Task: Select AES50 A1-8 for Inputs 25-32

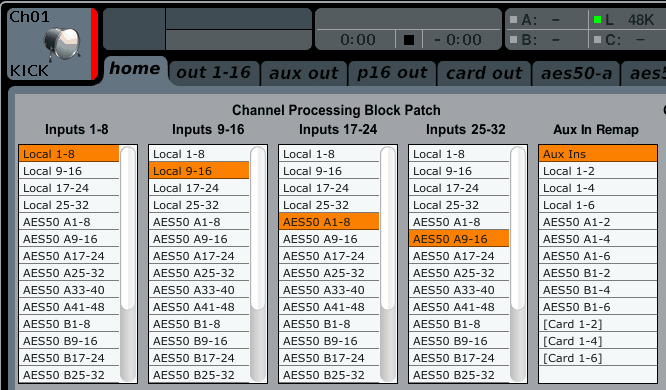Action: click(x=459, y=222)
